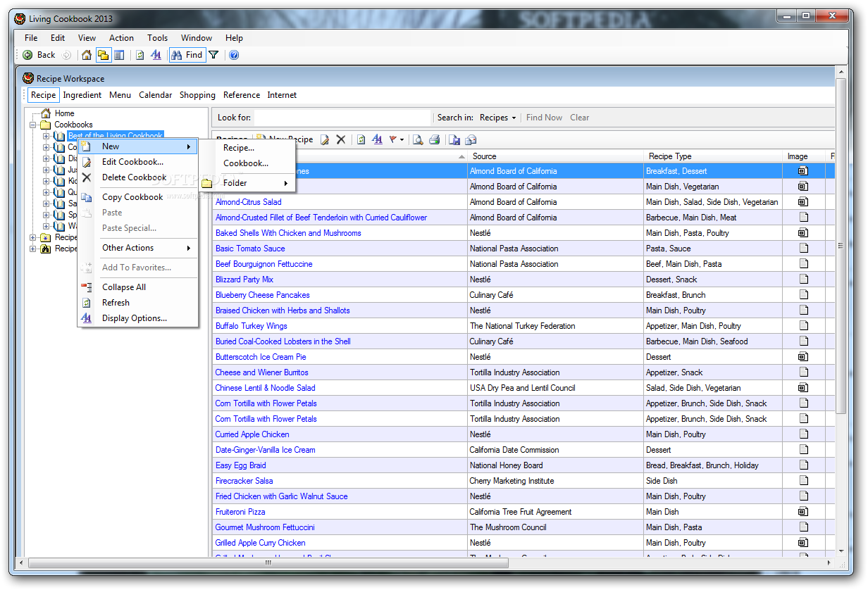
Task: Click the filter funnel icon
Action: (x=213, y=55)
